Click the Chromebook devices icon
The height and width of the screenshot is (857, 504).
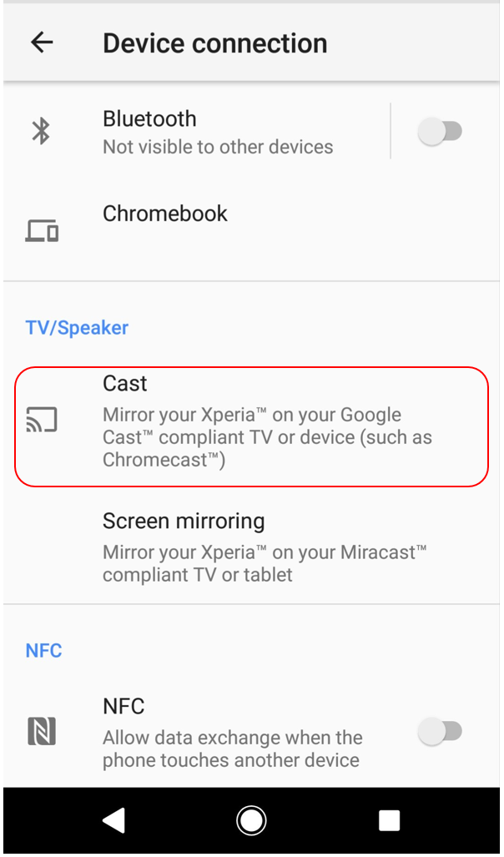pyautogui.click(x=42, y=230)
